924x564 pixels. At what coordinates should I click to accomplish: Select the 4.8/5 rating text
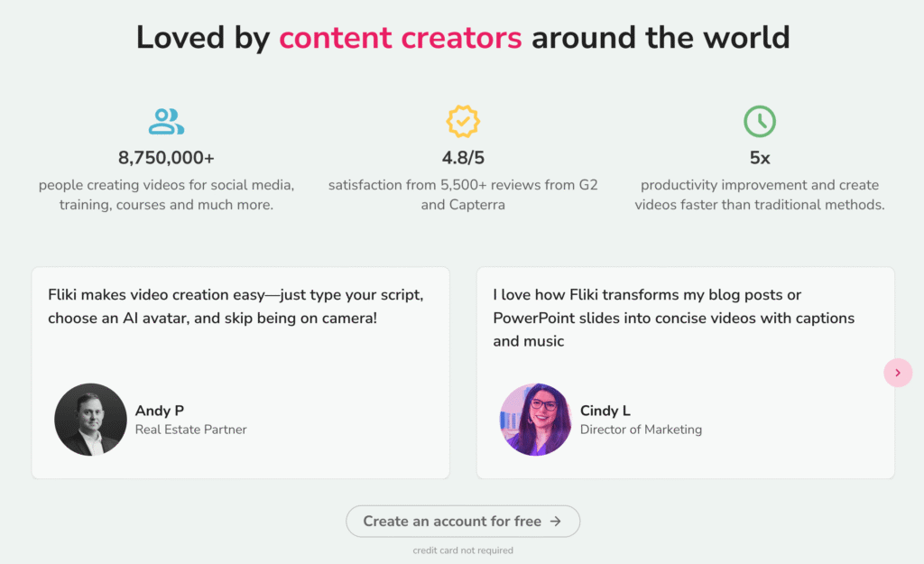463,158
